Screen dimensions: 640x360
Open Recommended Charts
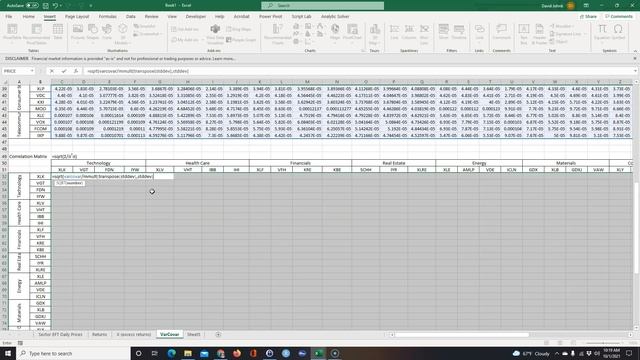click(x=278, y=34)
